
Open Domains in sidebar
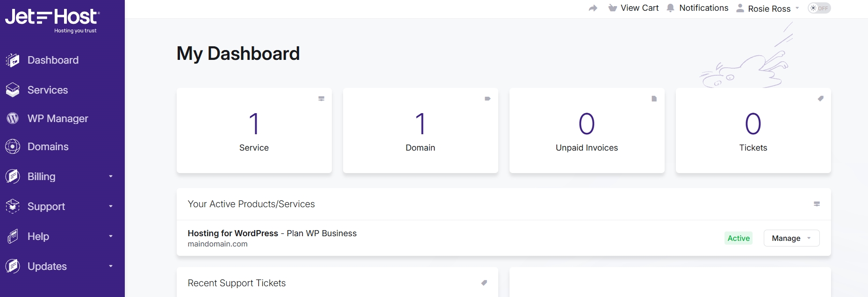tap(48, 146)
